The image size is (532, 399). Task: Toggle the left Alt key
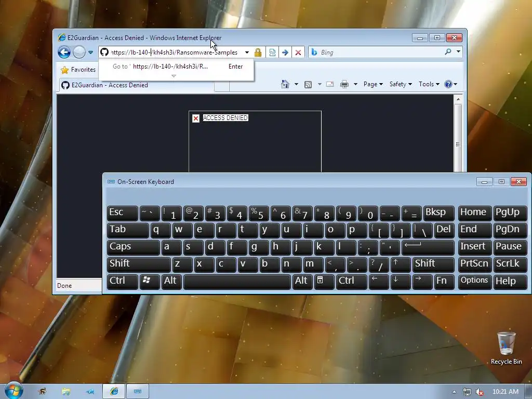(x=171, y=282)
